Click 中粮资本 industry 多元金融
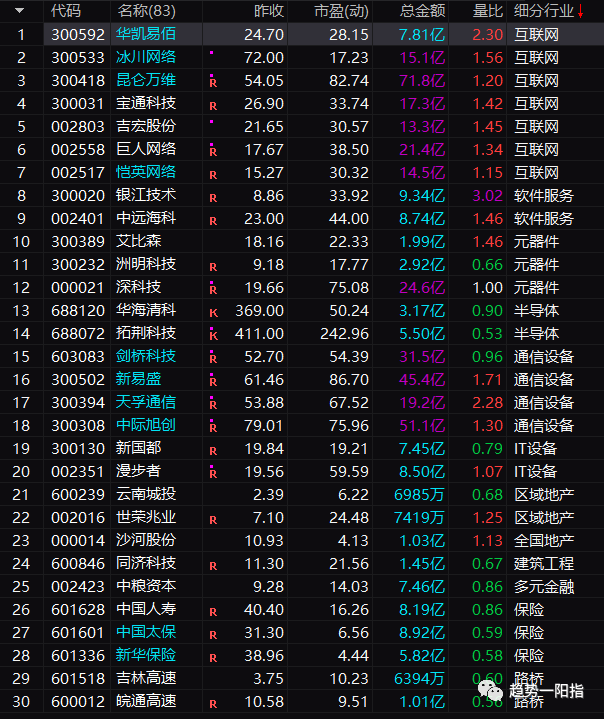Viewport: 604px width, 719px height. coord(544,586)
